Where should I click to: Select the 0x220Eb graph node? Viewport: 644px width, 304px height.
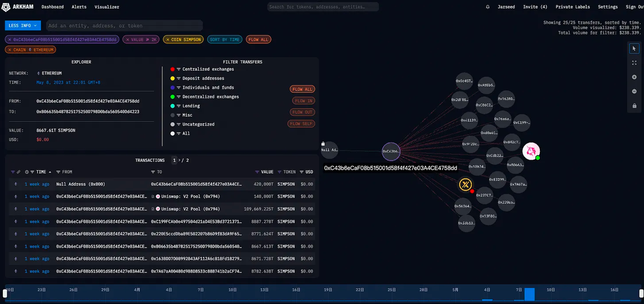click(x=506, y=202)
